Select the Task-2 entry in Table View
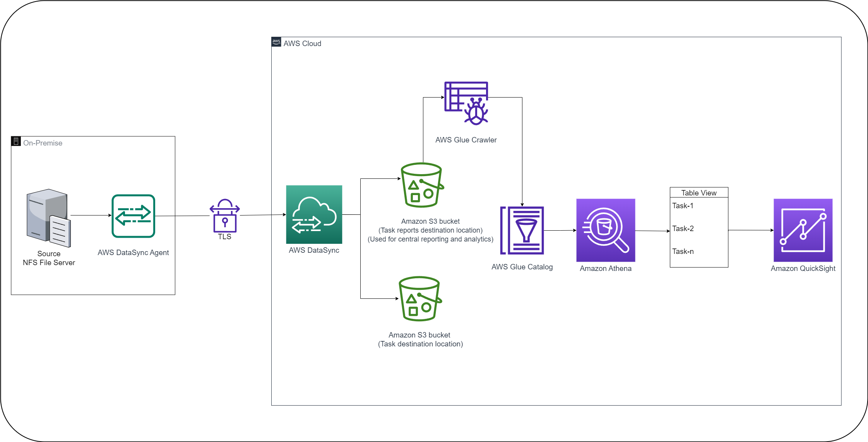The width and height of the screenshot is (868, 442). [x=682, y=228]
